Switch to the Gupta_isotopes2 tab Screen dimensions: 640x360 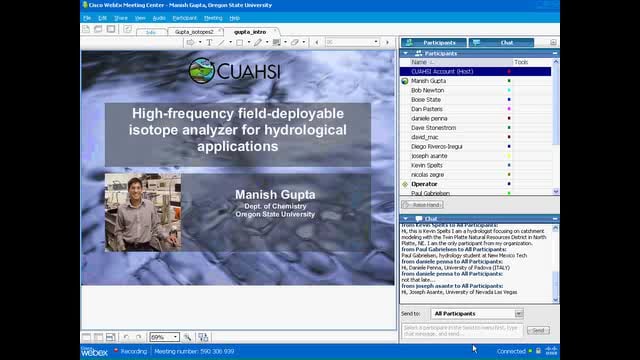194,32
